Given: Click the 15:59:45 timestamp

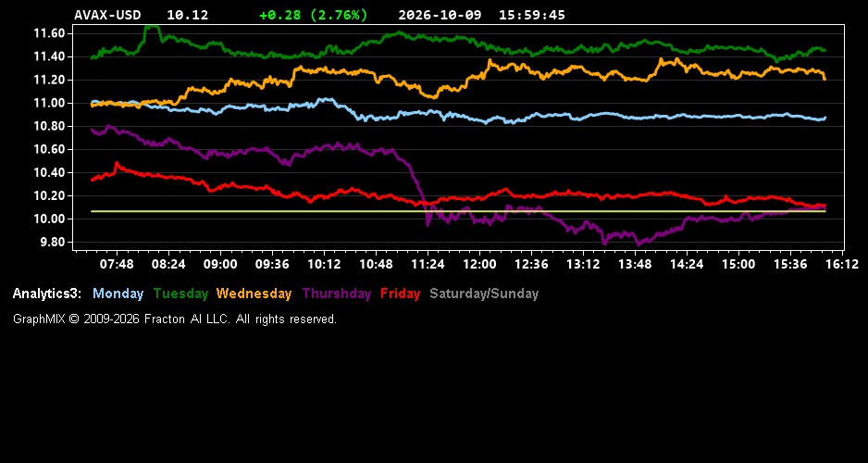Looking at the screenshot, I should click(x=532, y=15).
